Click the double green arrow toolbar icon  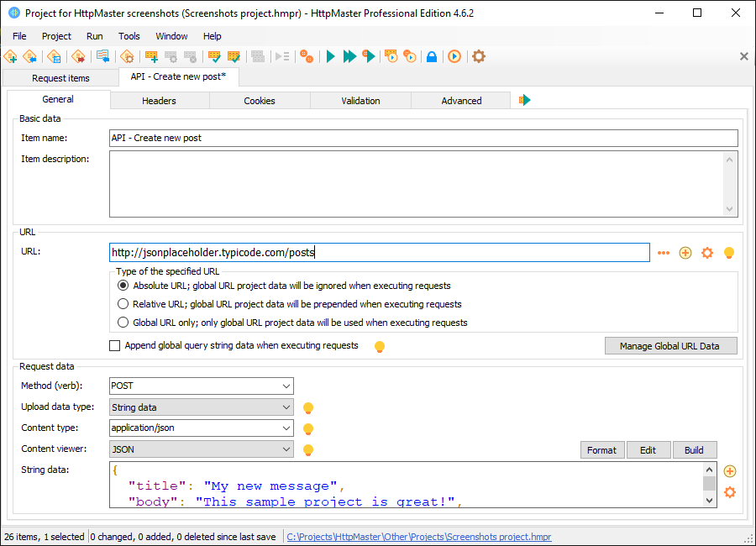349,56
